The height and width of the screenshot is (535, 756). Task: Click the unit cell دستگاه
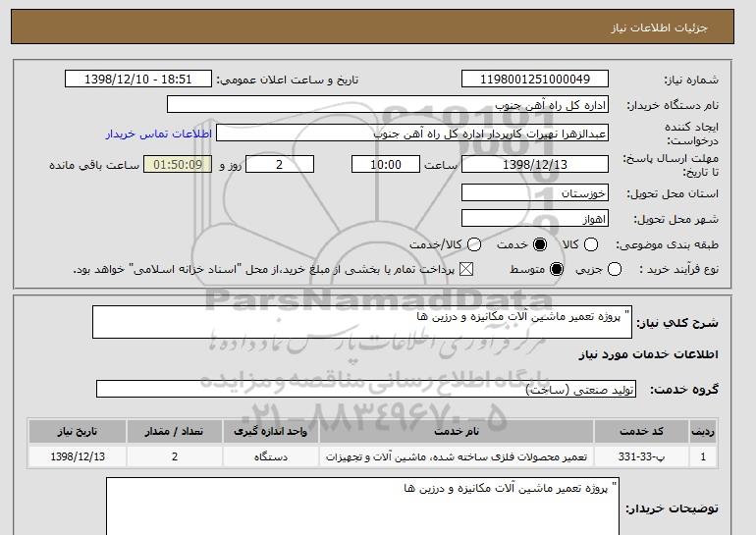coord(271,456)
